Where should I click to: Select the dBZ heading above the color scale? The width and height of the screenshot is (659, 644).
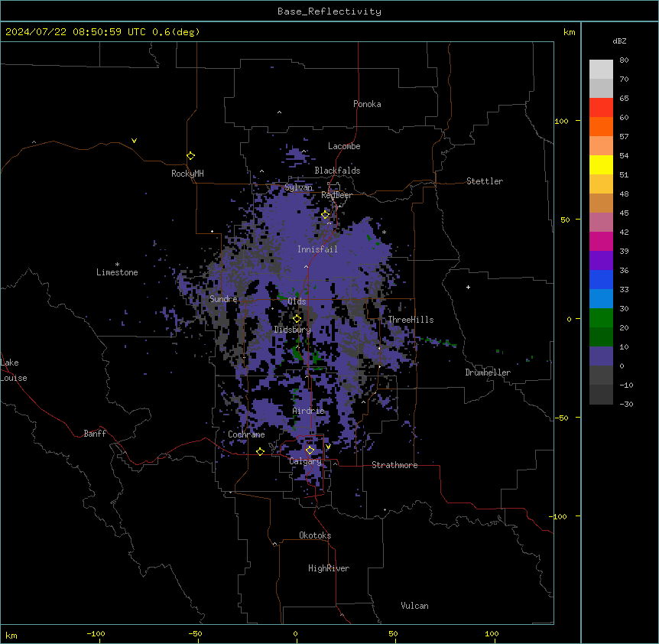pos(619,41)
